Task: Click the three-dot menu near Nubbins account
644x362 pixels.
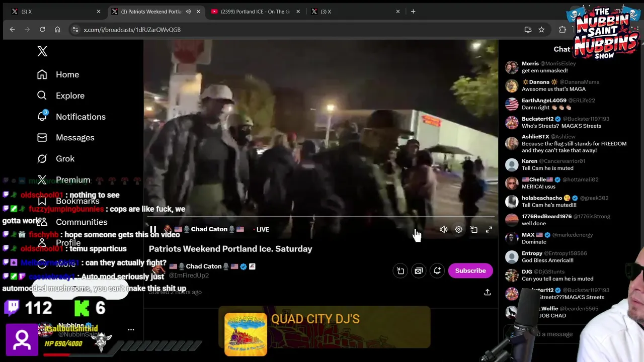Action: [131, 330]
